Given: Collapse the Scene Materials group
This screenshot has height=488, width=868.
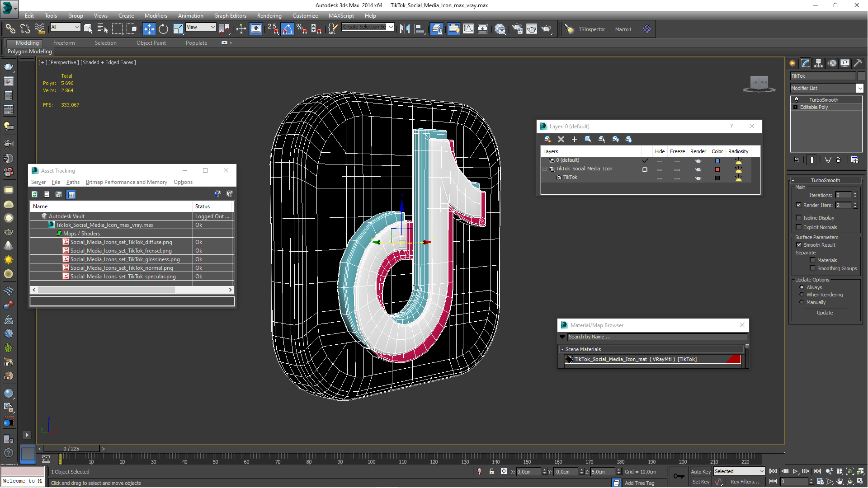Looking at the screenshot, I should (562, 349).
